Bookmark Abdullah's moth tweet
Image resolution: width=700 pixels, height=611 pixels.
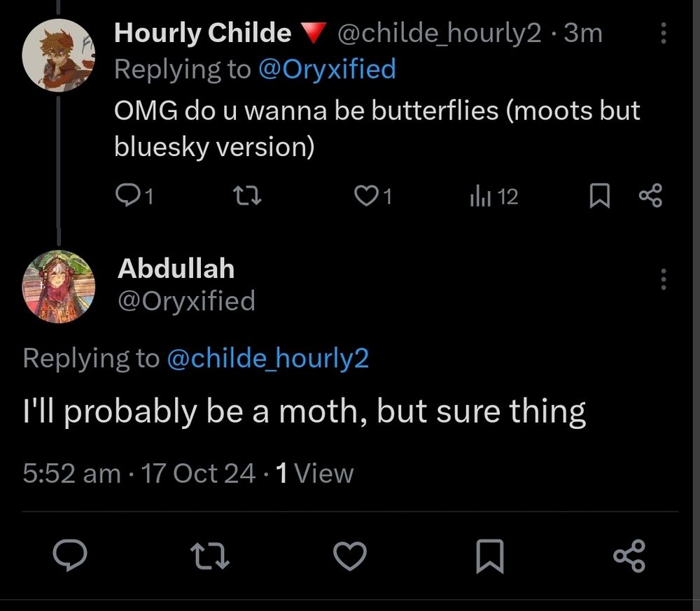(490, 556)
